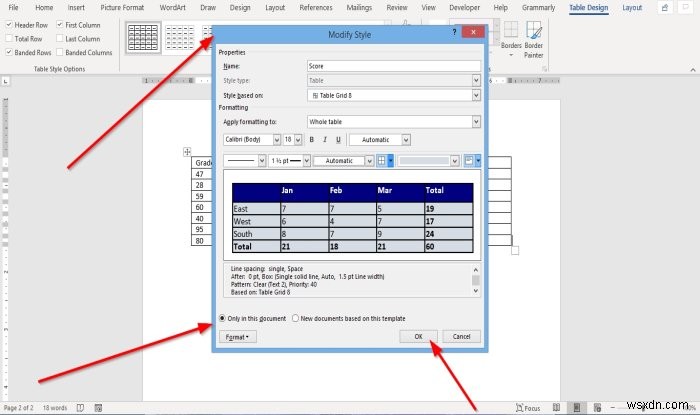
Task: Click the zoom out minus button
Action: point(612,407)
